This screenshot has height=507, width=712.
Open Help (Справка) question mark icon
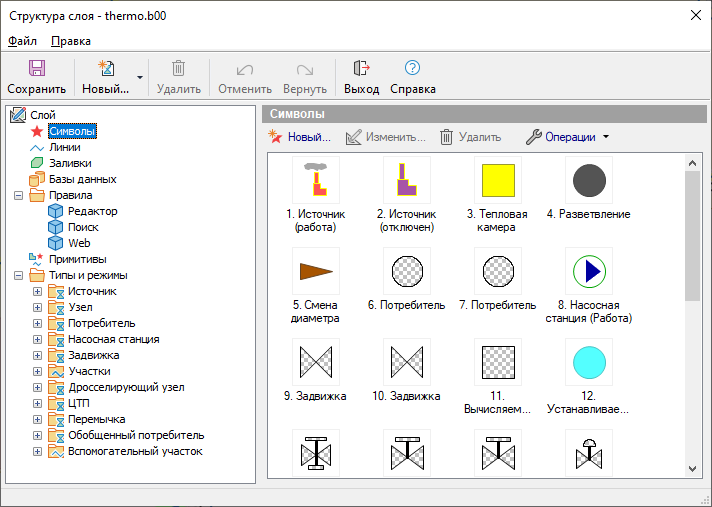pos(412,69)
